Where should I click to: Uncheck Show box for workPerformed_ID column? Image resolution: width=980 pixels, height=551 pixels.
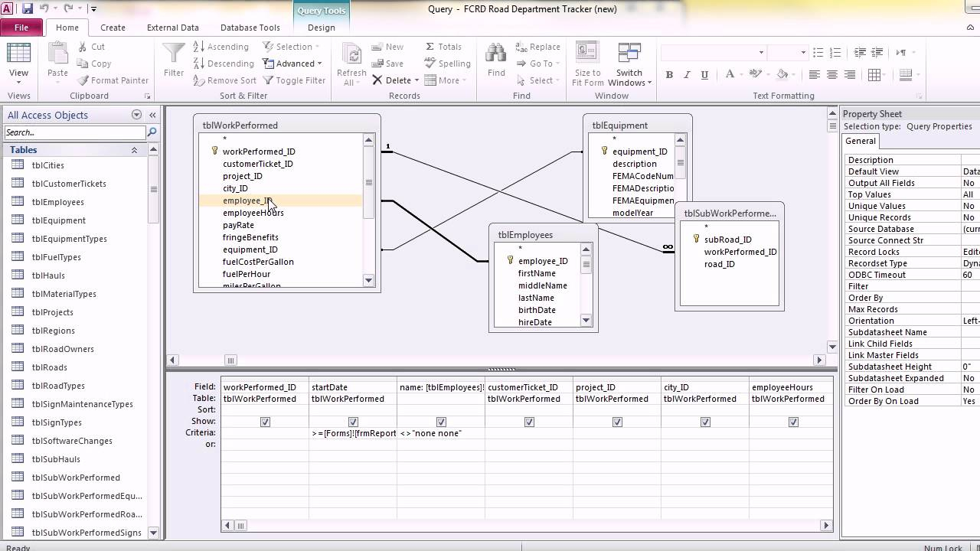point(265,422)
